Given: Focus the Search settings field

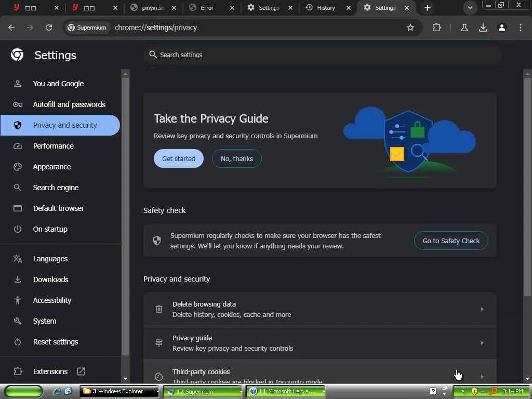Looking at the screenshot, I should pos(322,55).
